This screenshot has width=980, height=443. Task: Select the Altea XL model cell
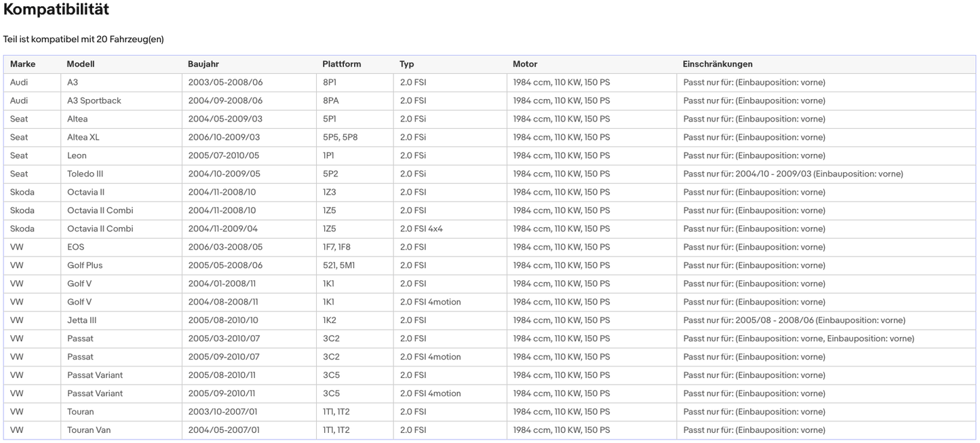pos(83,138)
